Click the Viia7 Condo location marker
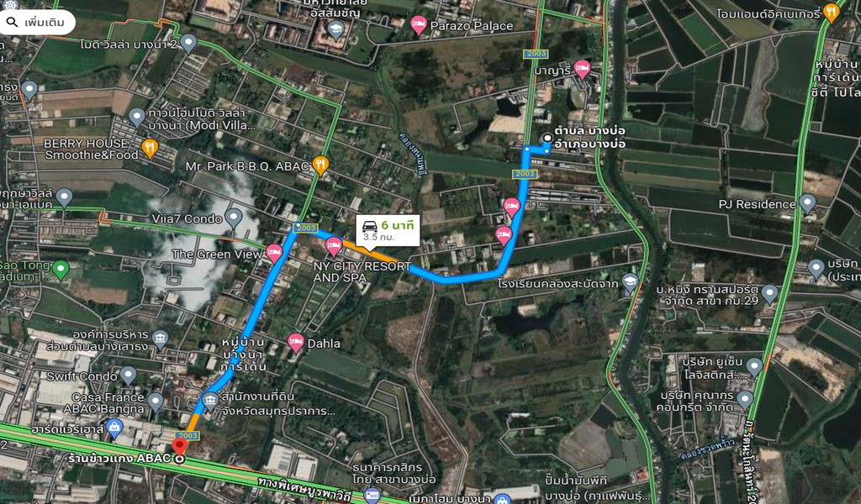The height and width of the screenshot is (504, 861). (x=234, y=218)
